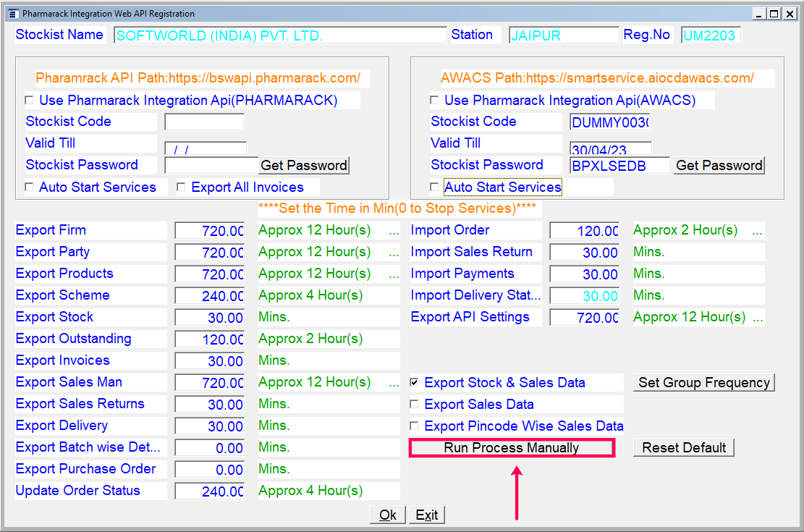Click the Import Delivery Stat... time field
This screenshot has width=804, height=532.
(x=585, y=296)
